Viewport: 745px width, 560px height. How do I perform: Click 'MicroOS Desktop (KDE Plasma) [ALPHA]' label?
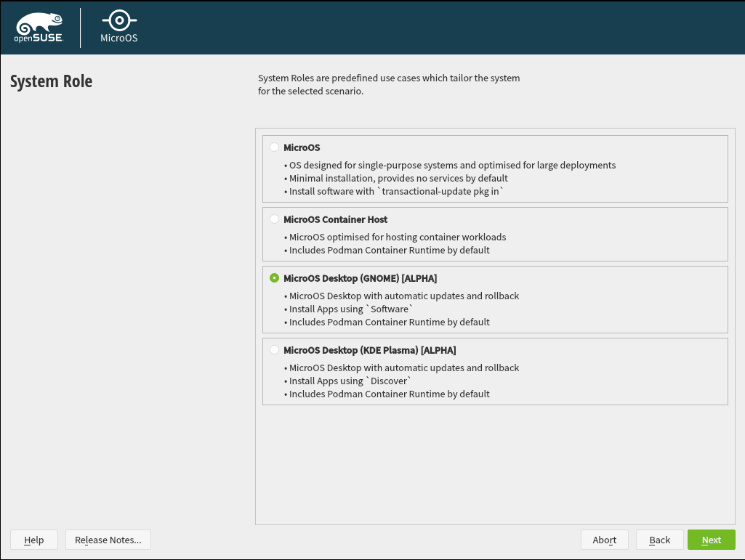click(x=370, y=351)
